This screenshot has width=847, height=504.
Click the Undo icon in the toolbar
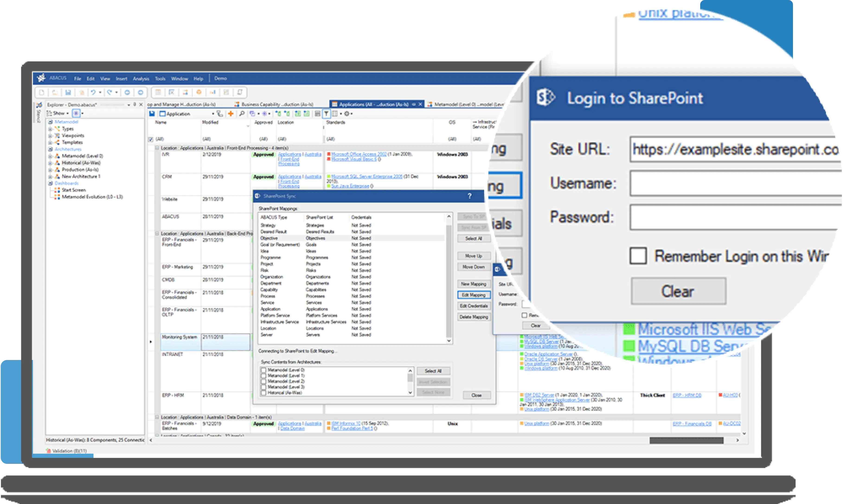pos(93,92)
